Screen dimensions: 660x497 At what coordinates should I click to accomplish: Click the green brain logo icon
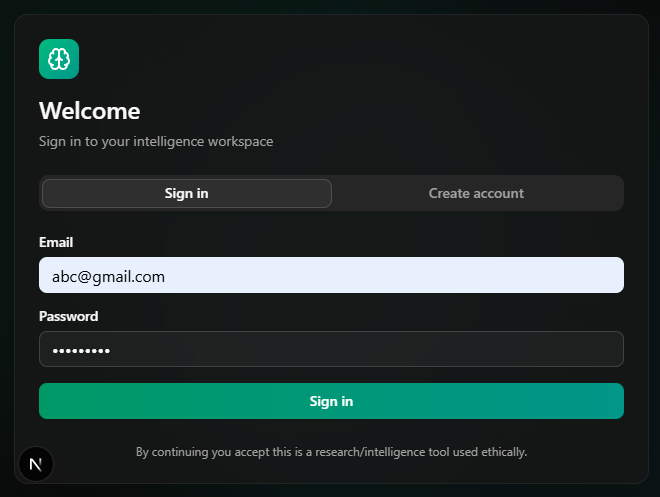tap(59, 59)
